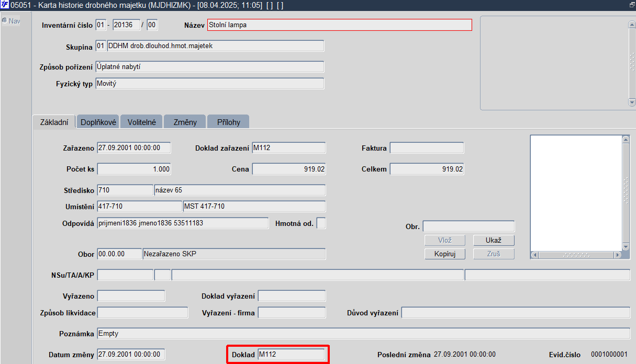Click the Vyřazení - firma field
Screen dimensions: 636x364
292,313
